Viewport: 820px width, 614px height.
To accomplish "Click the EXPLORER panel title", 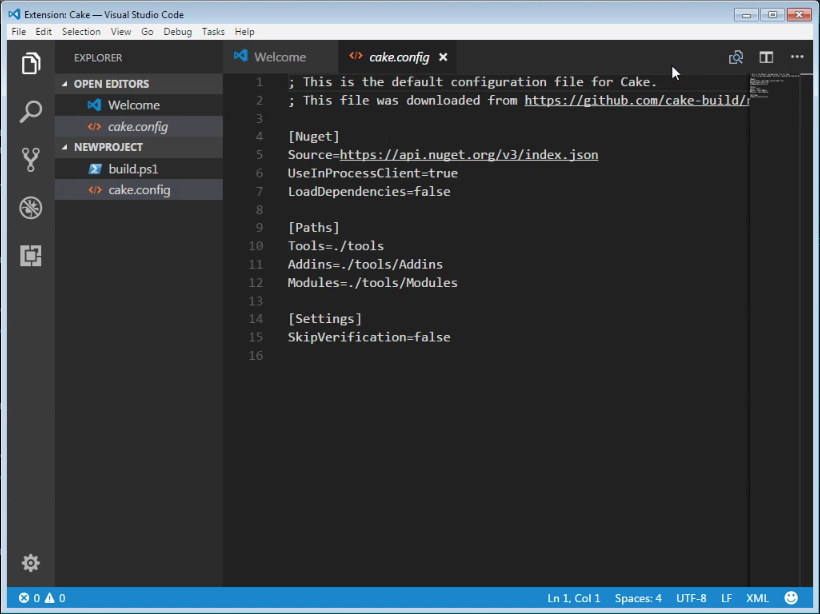I will click(98, 58).
